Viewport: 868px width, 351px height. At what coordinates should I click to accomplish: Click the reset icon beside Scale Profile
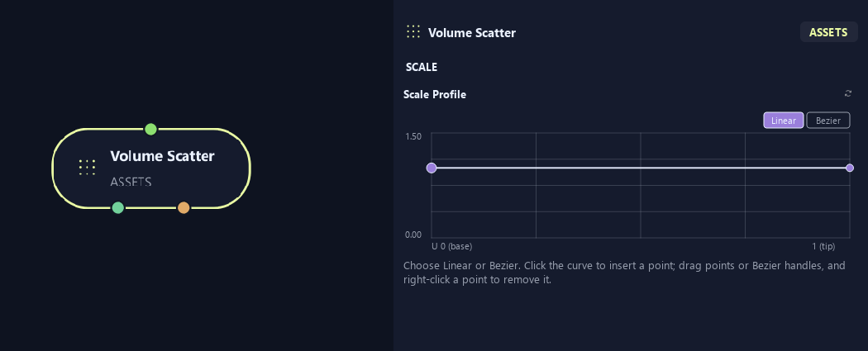coord(847,93)
